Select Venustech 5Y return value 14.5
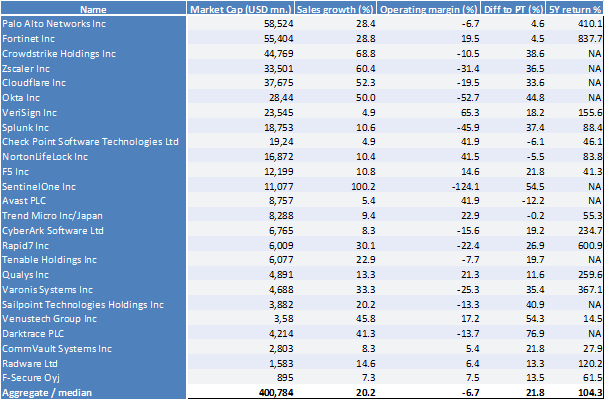The image size is (605, 400). [x=592, y=319]
